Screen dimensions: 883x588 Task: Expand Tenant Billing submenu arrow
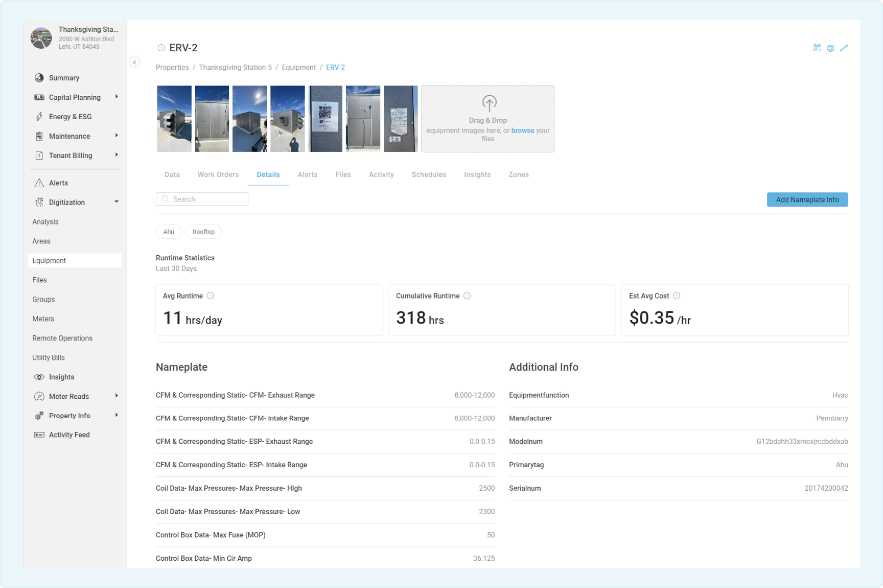116,155
